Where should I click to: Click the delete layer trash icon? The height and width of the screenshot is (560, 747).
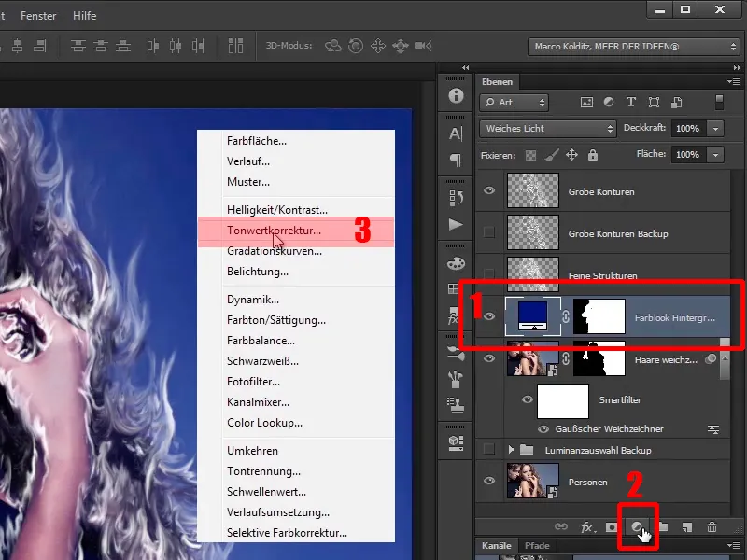tap(712, 527)
